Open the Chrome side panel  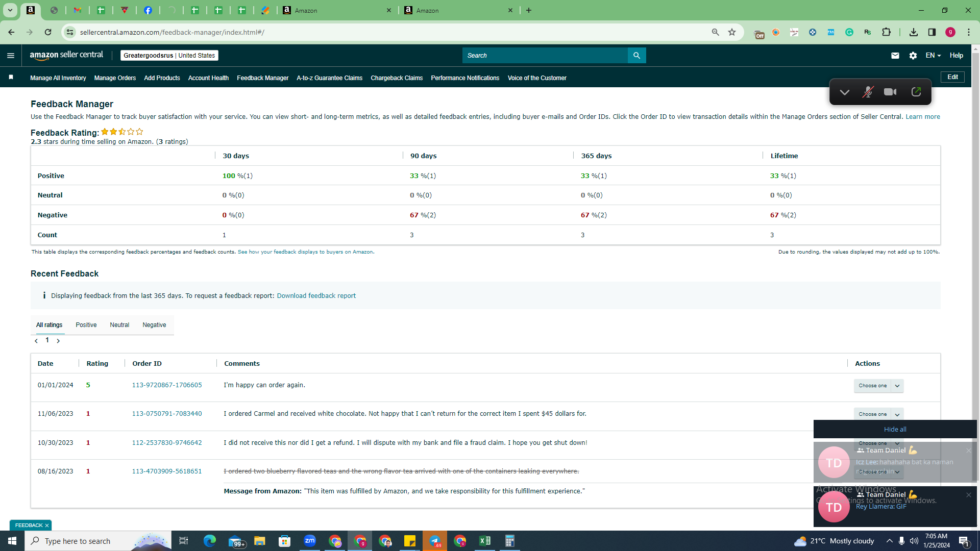click(932, 32)
